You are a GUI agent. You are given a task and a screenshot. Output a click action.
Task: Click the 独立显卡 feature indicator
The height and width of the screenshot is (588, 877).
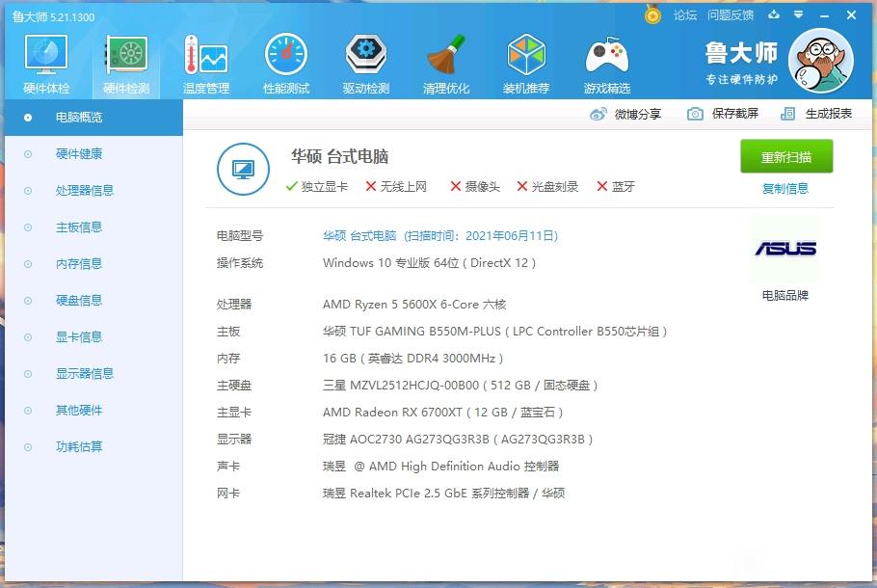pos(316,186)
